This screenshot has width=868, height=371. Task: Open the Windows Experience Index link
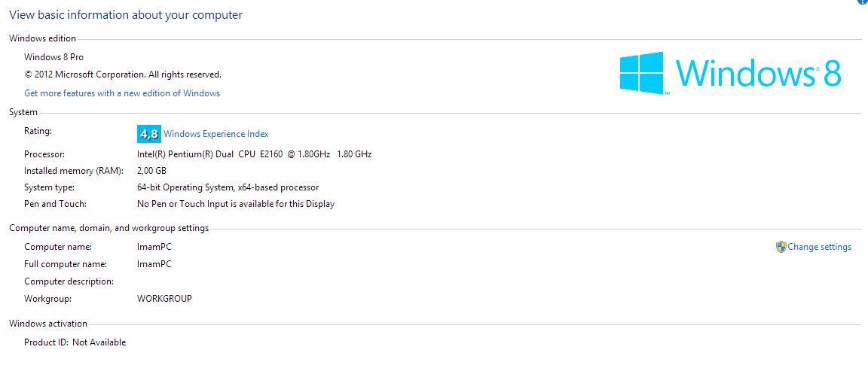(216, 134)
